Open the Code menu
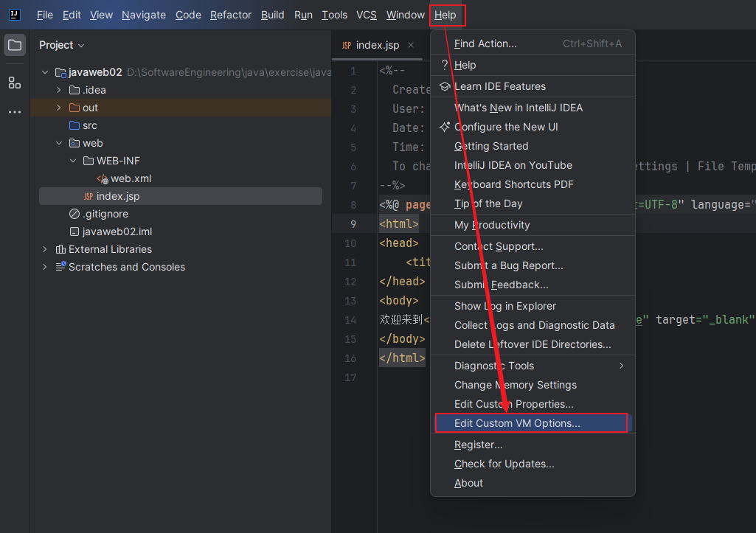Screen dimensions: 756x533 [188, 15]
